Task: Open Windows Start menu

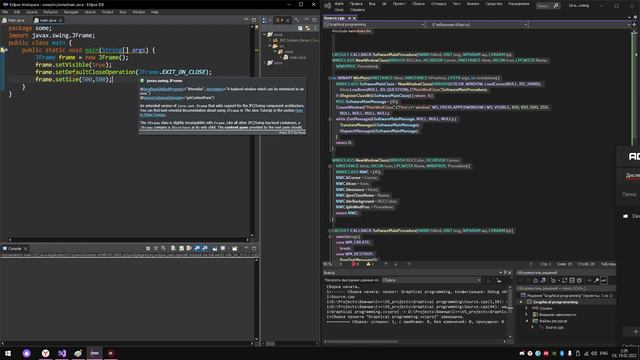Action: [8, 353]
